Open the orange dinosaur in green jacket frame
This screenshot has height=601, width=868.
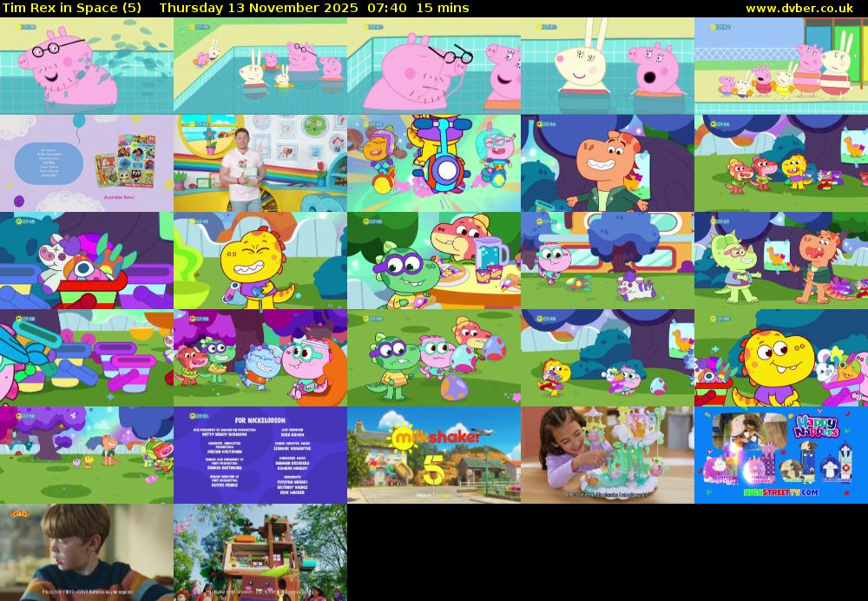(x=608, y=163)
